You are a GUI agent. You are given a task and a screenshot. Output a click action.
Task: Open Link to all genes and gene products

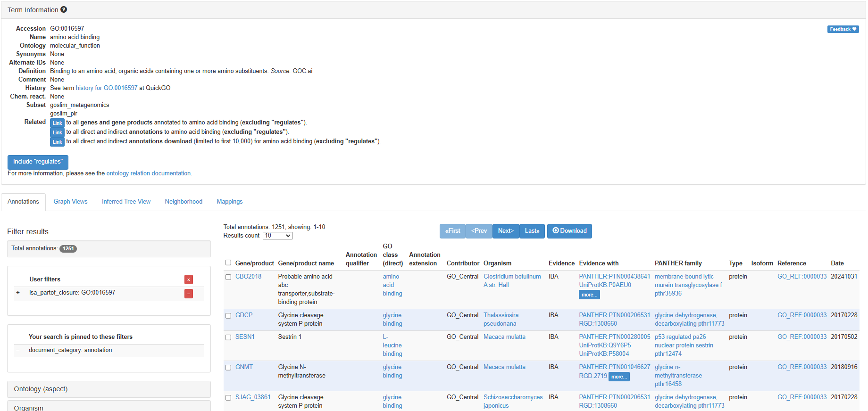(x=57, y=123)
